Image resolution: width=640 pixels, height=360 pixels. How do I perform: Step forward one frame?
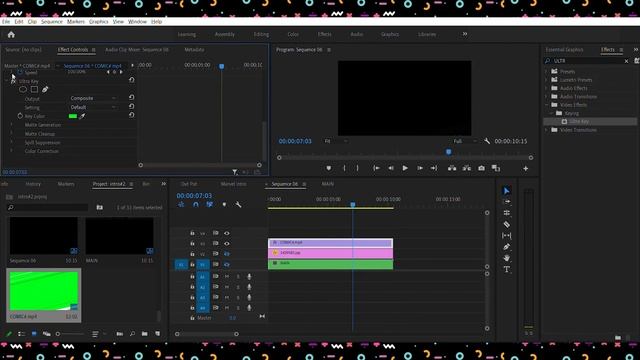[x=420, y=168]
